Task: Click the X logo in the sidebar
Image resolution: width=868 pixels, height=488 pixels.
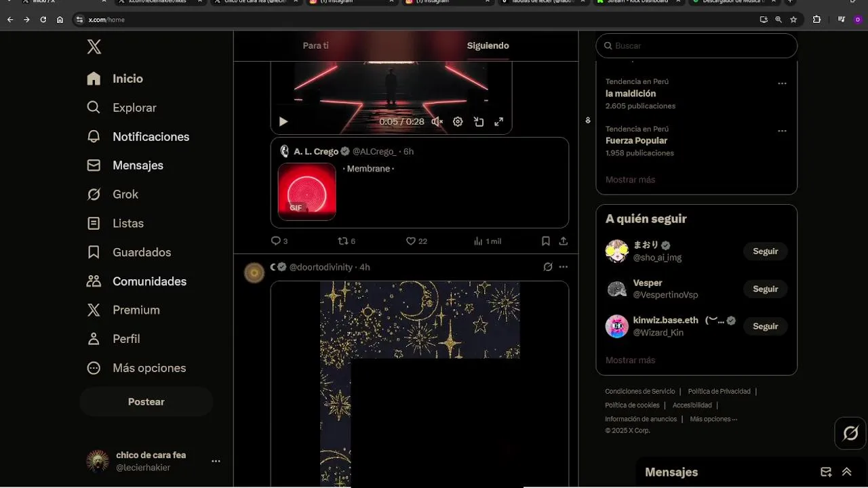Action: (x=94, y=47)
